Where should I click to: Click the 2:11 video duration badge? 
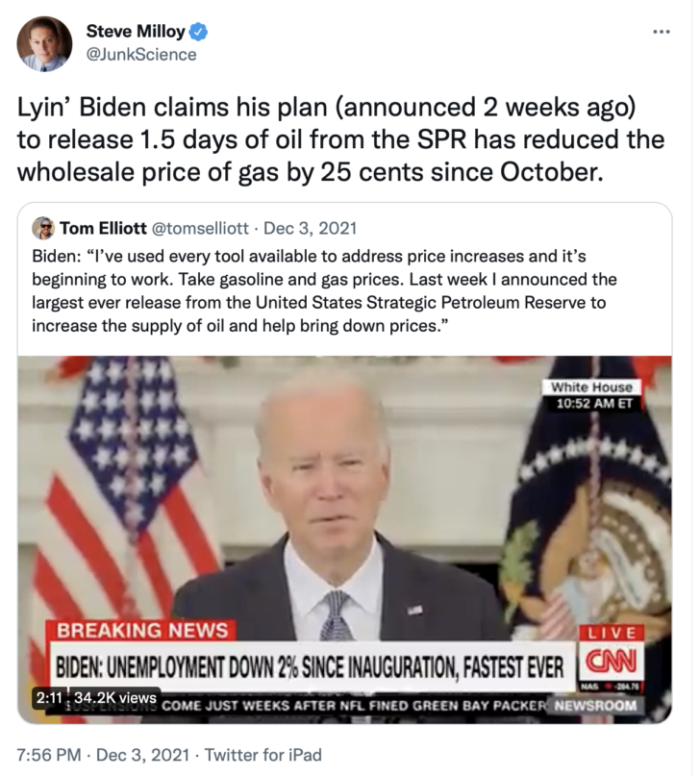pos(49,698)
